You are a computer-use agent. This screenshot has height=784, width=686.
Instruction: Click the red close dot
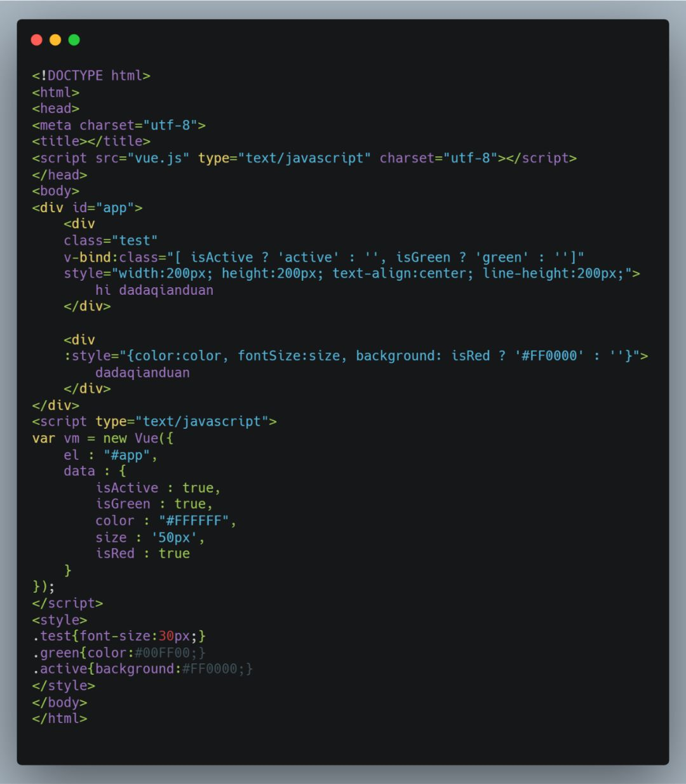pyautogui.click(x=36, y=40)
